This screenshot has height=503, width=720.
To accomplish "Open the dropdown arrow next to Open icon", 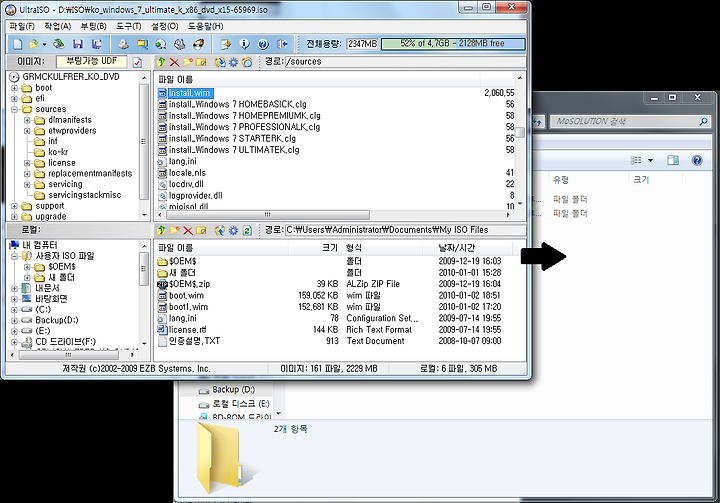I will (x=45, y=44).
